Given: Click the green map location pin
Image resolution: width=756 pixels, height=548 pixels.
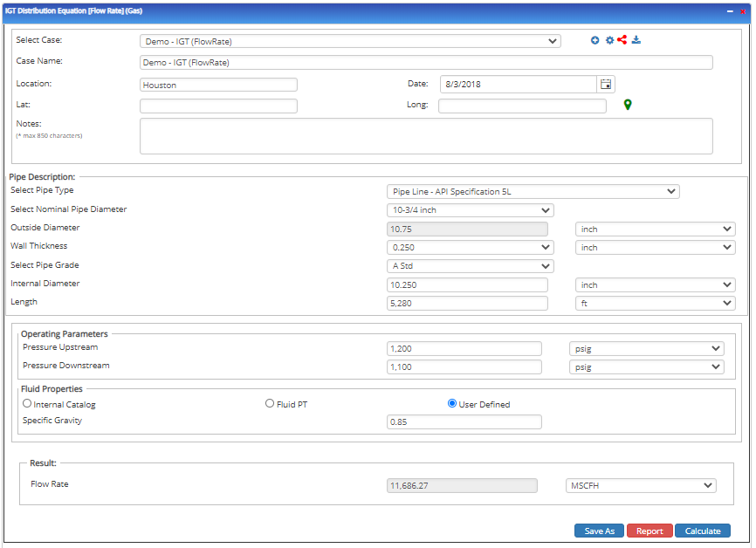Looking at the screenshot, I should click(x=628, y=106).
